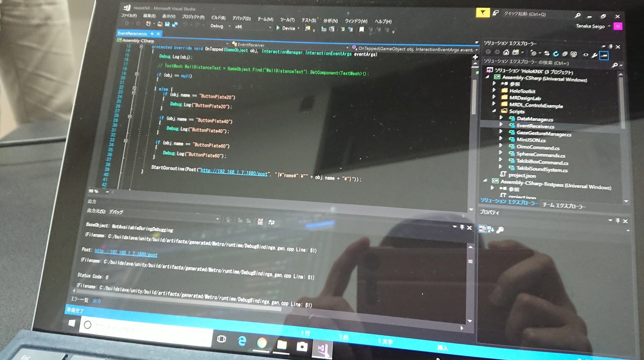
Task: Open the Debug configuration dropdown
Action: [x=229, y=26]
